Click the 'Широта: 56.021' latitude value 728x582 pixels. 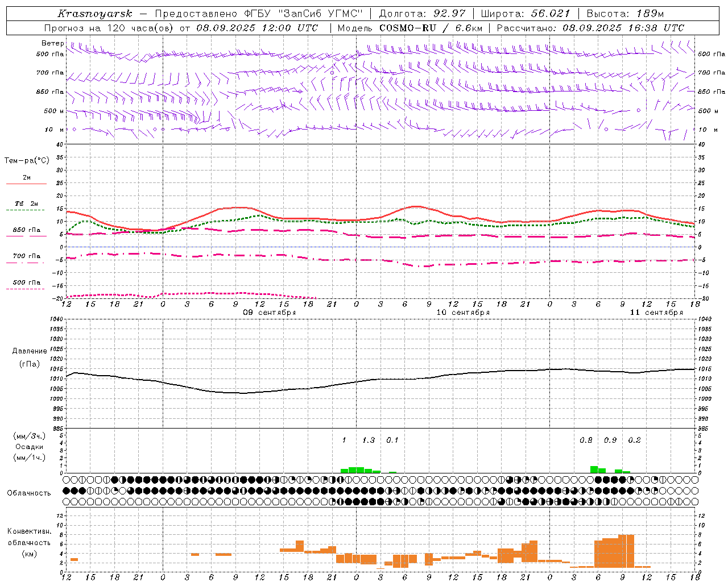tap(526, 14)
